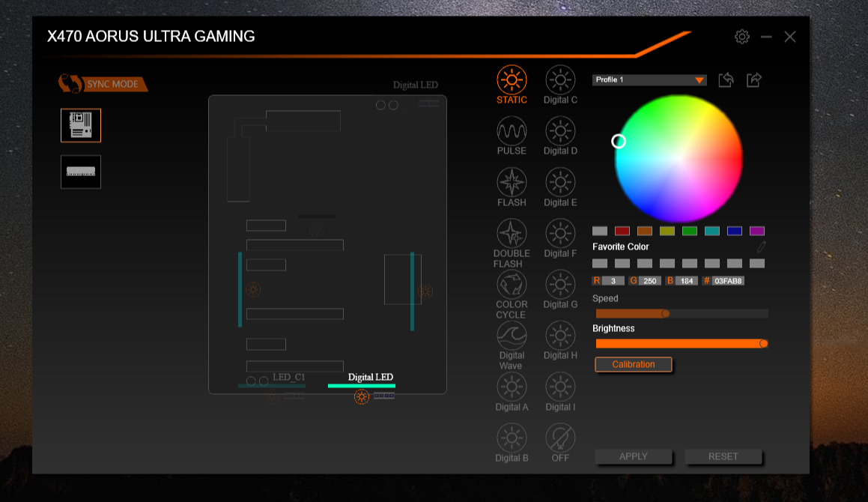Click the B value field
This screenshot has width=868, height=502.
click(x=687, y=281)
